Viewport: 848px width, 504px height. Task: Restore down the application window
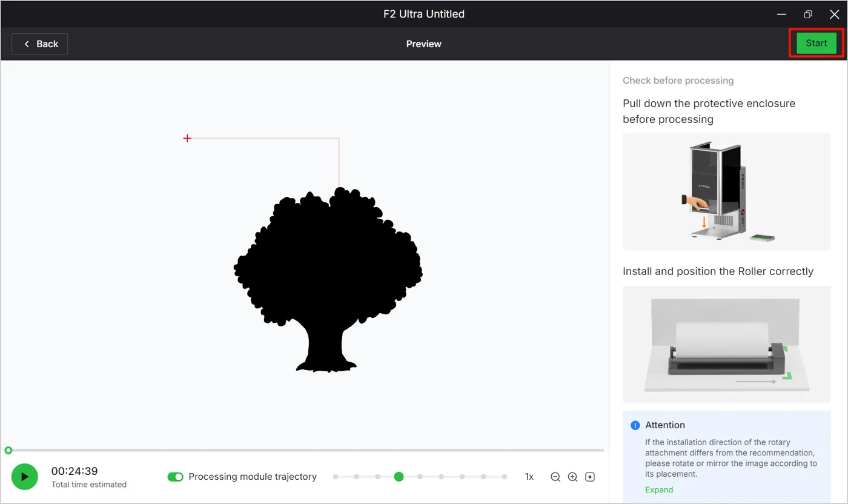click(807, 14)
